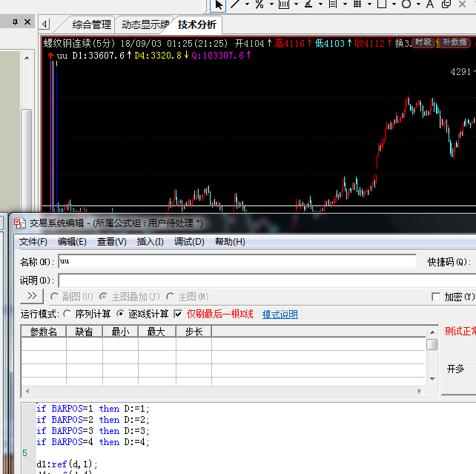
Task: Click the trading system editor window icon
Action: [20, 224]
